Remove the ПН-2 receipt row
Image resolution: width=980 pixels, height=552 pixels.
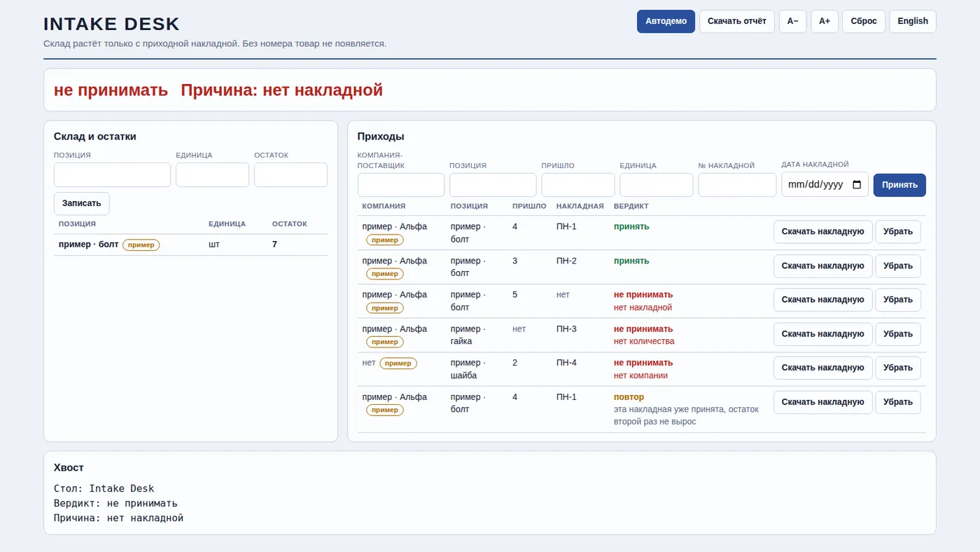click(x=898, y=266)
